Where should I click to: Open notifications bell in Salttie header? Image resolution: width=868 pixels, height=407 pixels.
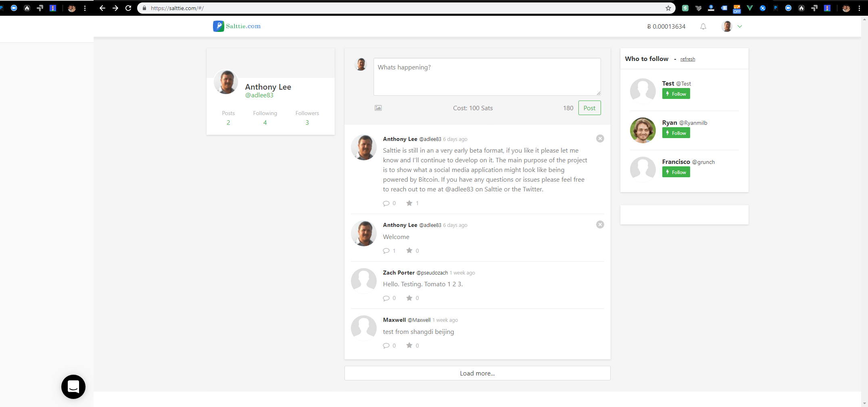click(703, 27)
